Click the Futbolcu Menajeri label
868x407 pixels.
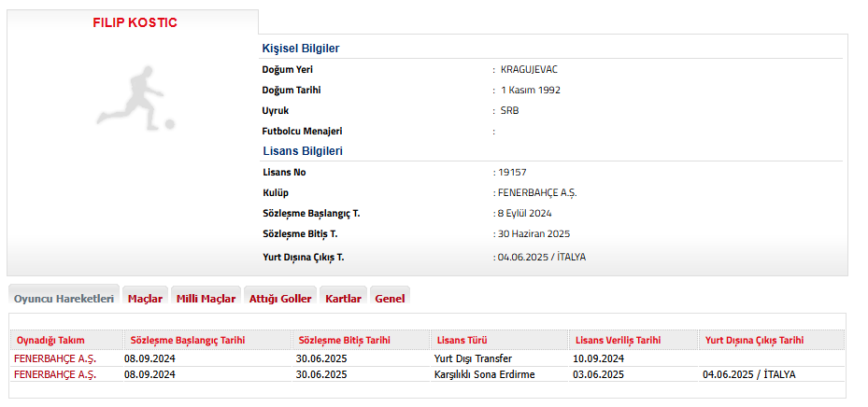click(x=302, y=132)
